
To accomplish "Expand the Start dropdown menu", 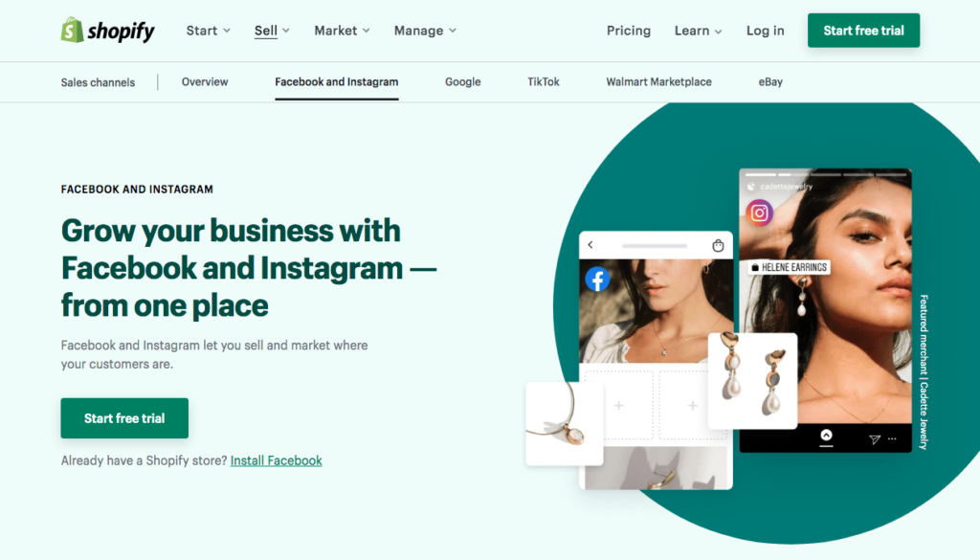I will click(x=208, y=31).
